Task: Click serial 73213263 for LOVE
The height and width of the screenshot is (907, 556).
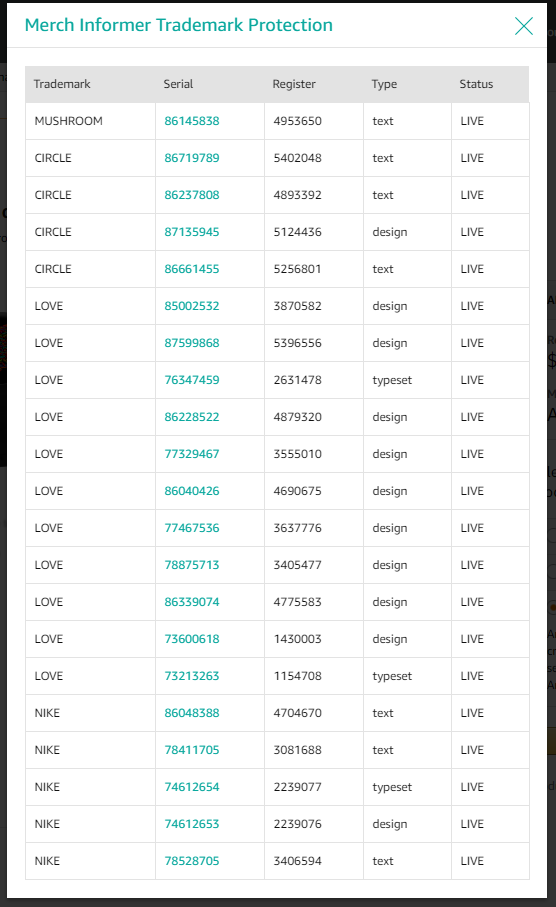Action: click(192, 676)
